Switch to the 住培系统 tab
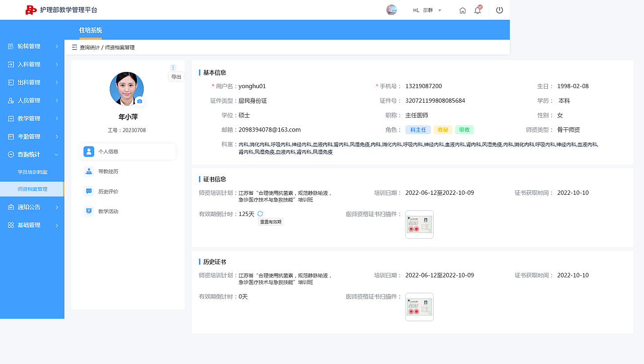The image size is (644, 364). pos(90,30)
